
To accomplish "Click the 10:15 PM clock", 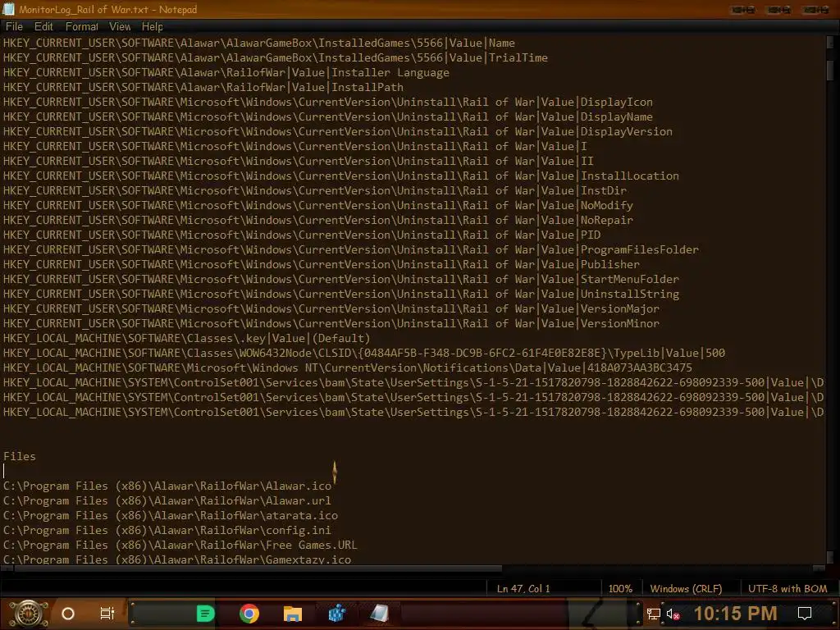I will pos(735,614).
